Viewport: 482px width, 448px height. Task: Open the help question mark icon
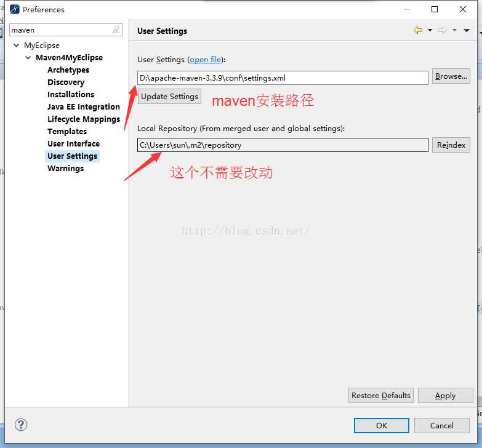pos(21,425)
